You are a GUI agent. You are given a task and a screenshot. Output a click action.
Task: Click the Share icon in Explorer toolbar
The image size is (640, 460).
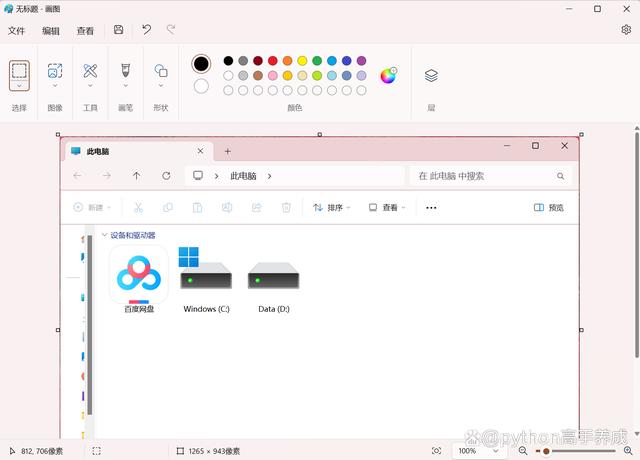tap(256, 207)
